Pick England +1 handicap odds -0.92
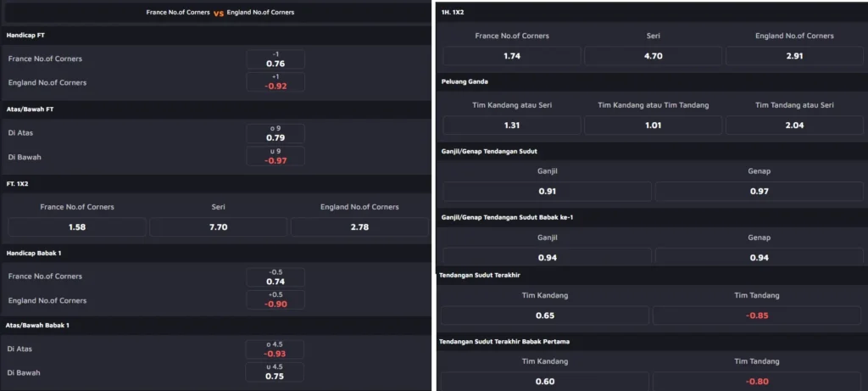This screenshot has height=391, width=868. [x=275, y=82]
